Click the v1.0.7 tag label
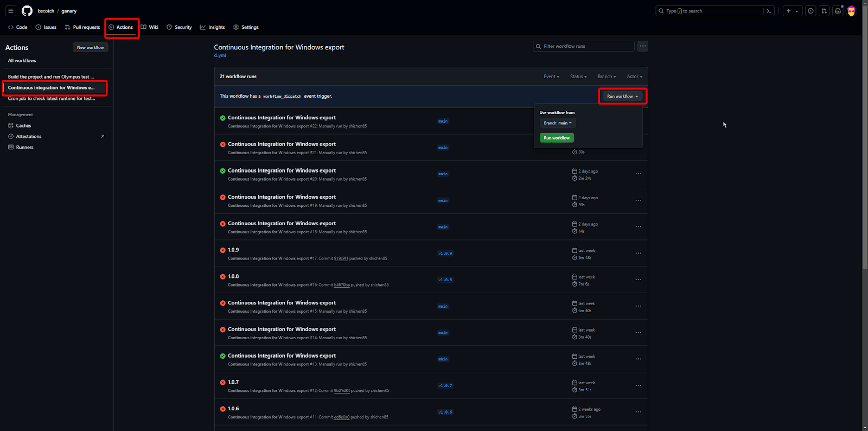Image resolution: width=868 pixels, height=431 pixels. pyautogui.click(x=445, y=385)
